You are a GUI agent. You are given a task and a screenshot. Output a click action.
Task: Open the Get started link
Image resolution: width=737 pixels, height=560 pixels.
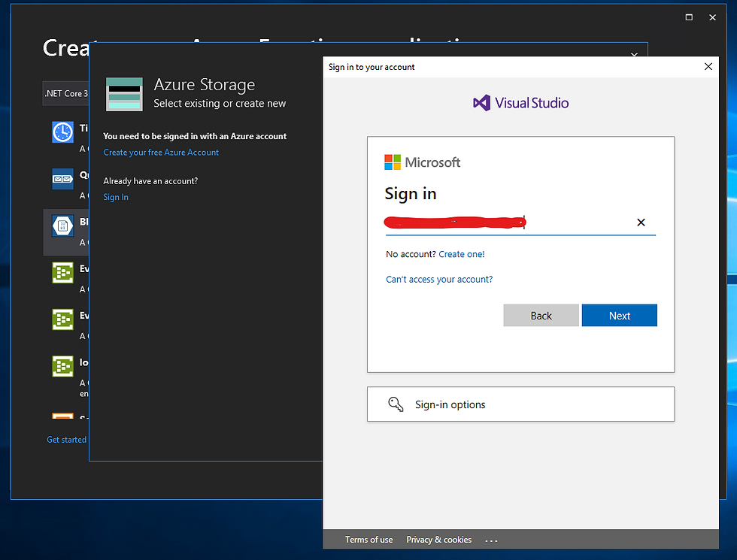[66, 440]
